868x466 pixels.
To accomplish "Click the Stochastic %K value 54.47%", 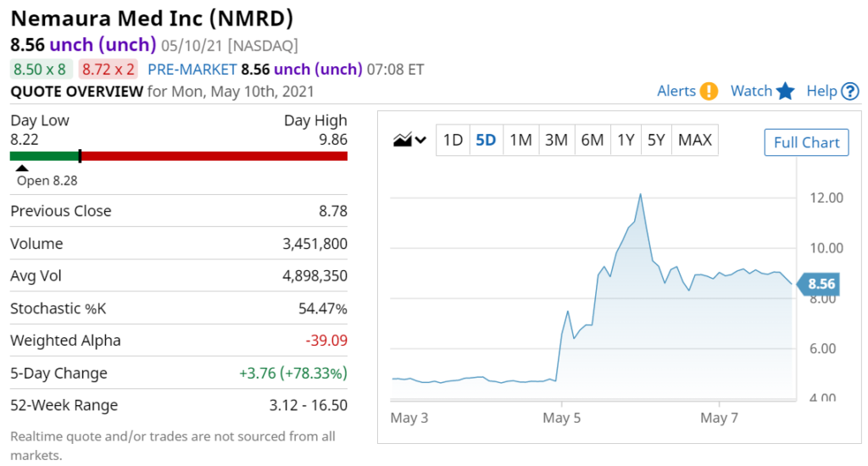I will click(x=323, y=308).
